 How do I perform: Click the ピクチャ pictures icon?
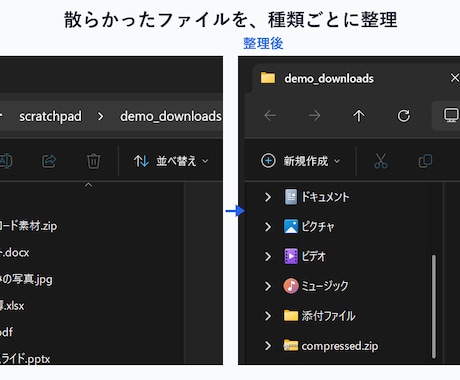click(291, 227)
